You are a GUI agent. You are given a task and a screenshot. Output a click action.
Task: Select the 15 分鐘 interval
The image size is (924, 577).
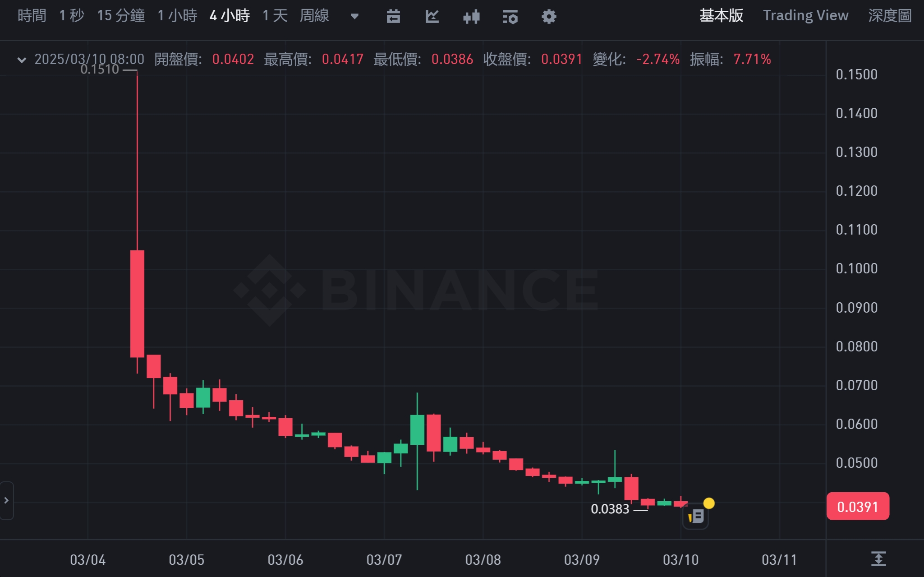121,16
